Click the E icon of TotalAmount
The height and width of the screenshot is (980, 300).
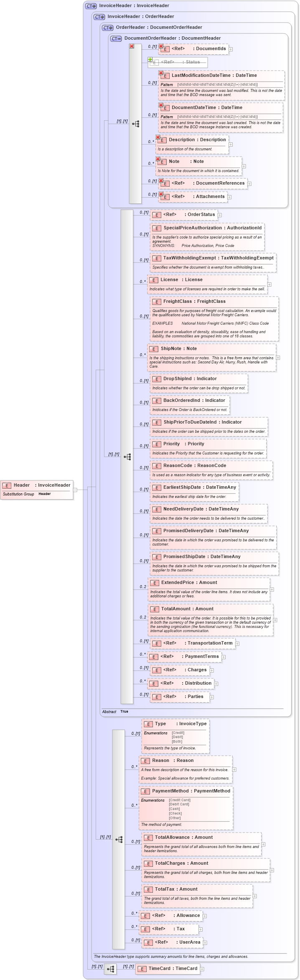(x=154, y=609)
